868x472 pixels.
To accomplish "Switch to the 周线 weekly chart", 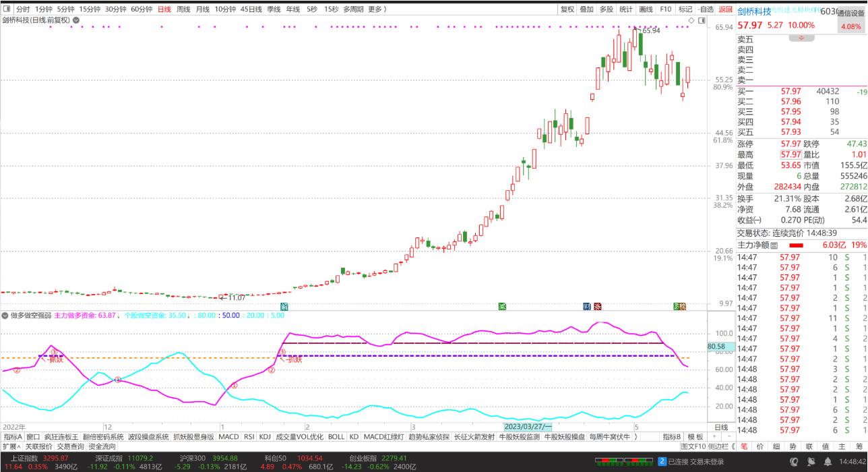I will [183, 9].
